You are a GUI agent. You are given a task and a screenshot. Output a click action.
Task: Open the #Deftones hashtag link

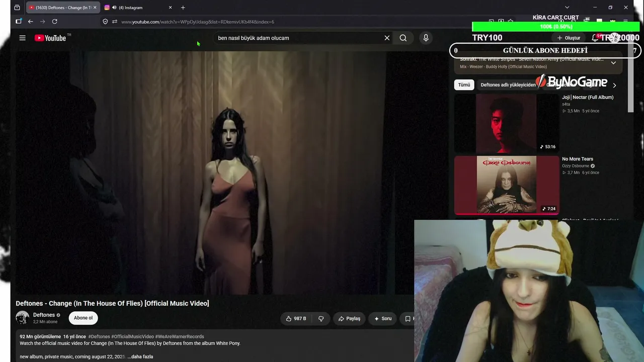(x=99, y=337)
